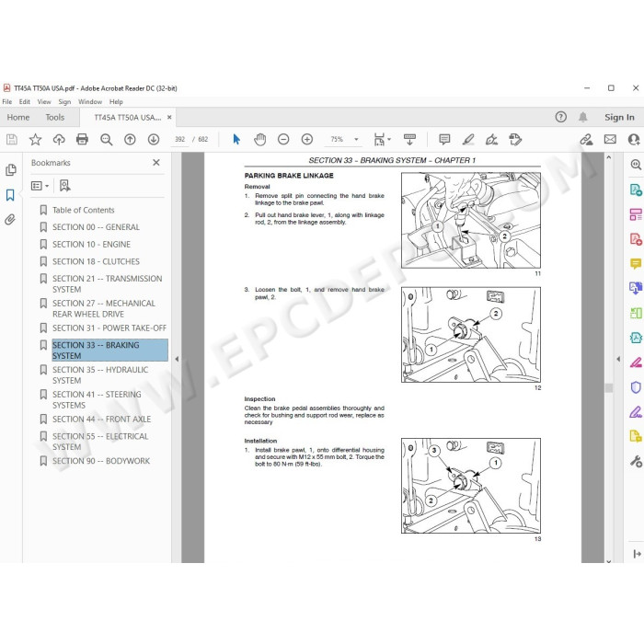Open the Help menu
The width and height of the screenshot is (644, 644).
click(x=116, y=101)
